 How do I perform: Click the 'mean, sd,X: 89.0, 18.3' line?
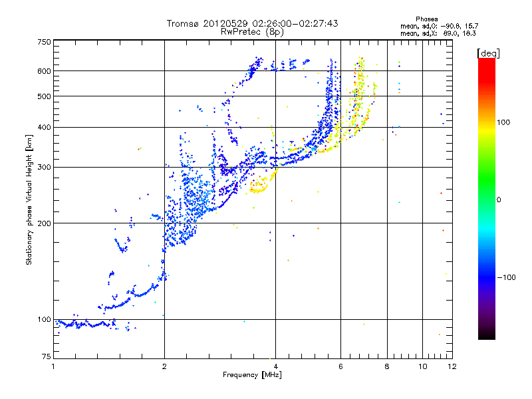(x=438, y=33)
